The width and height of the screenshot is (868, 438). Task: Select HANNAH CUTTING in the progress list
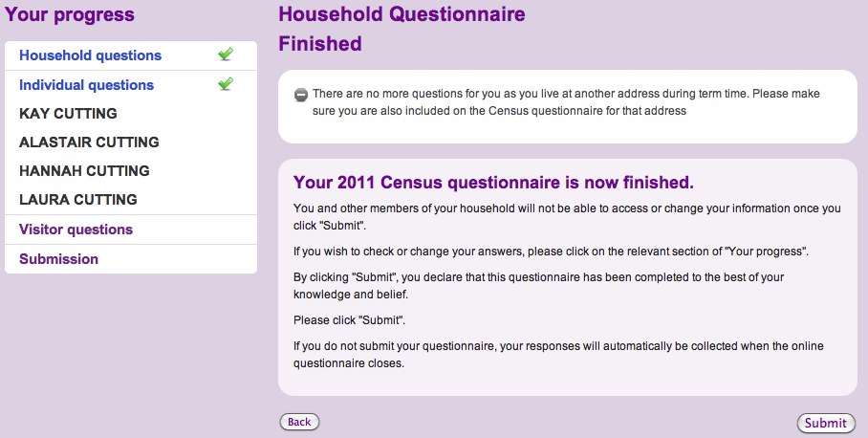point(84,170)
